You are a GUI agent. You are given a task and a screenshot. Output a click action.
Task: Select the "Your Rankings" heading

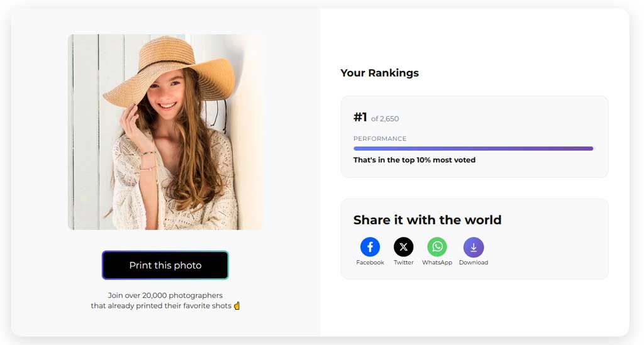379,73
